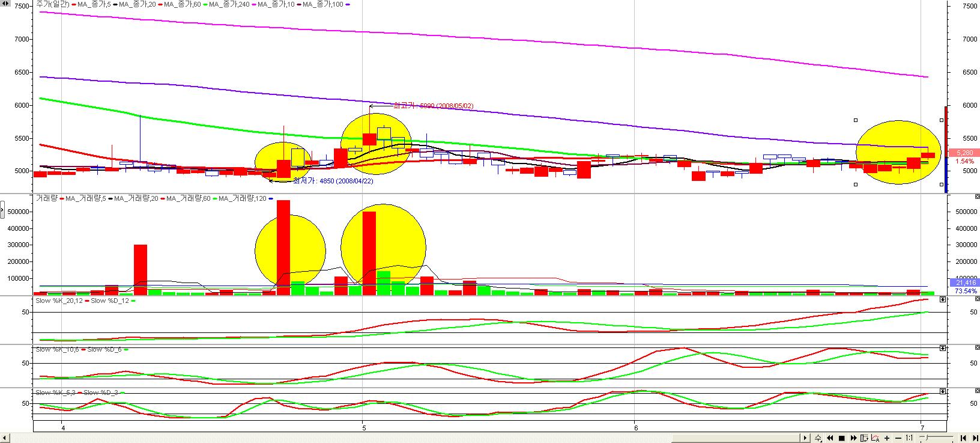Click the tallest red volume bar above 500000
Image resolution: width=980 pixels, height=443 pixels.
(x=283, y=247)
